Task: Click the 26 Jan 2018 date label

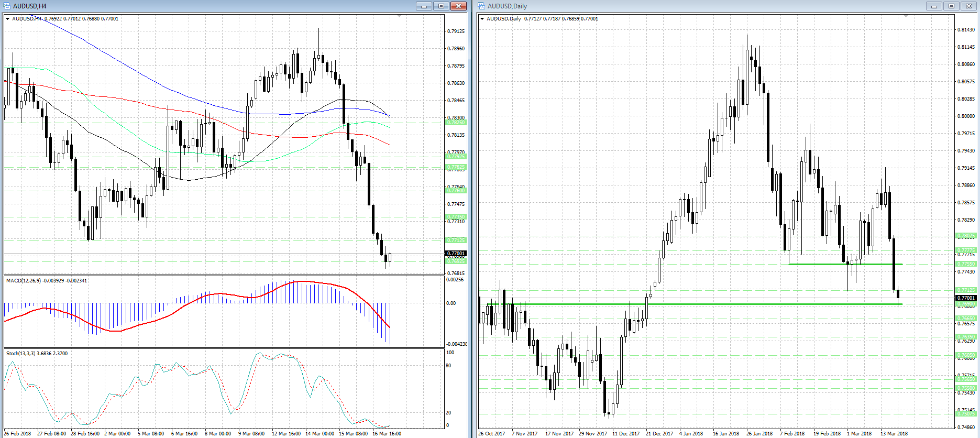Action: [x=759, y=434]
